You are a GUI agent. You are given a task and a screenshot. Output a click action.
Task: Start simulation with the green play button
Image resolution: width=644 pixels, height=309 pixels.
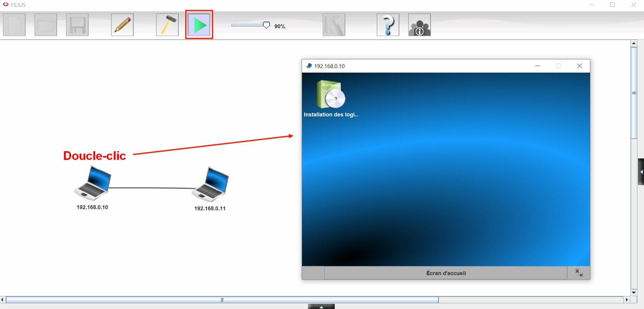point(199,25)
